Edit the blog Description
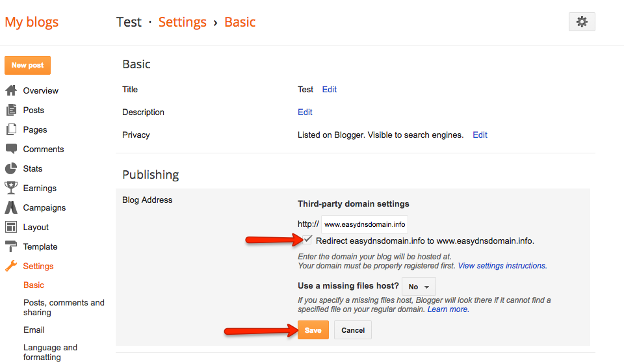The width and height of the screenshot is (624, 364). click(305, 112)
